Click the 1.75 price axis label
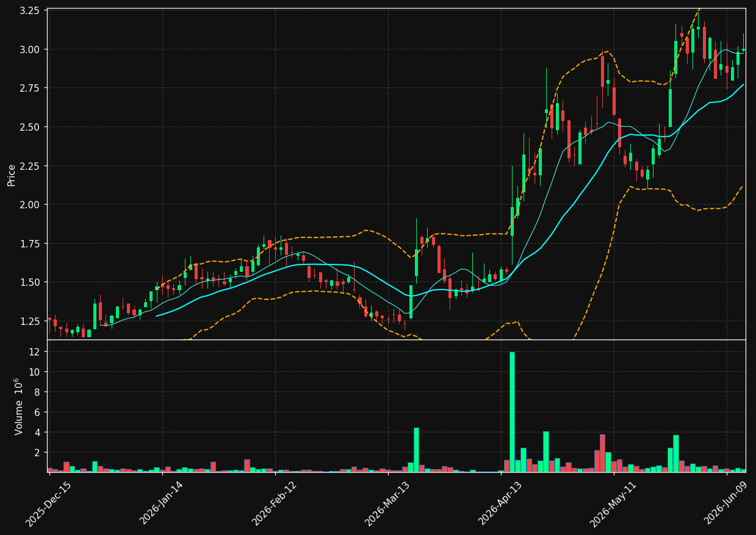 point(30,244)
